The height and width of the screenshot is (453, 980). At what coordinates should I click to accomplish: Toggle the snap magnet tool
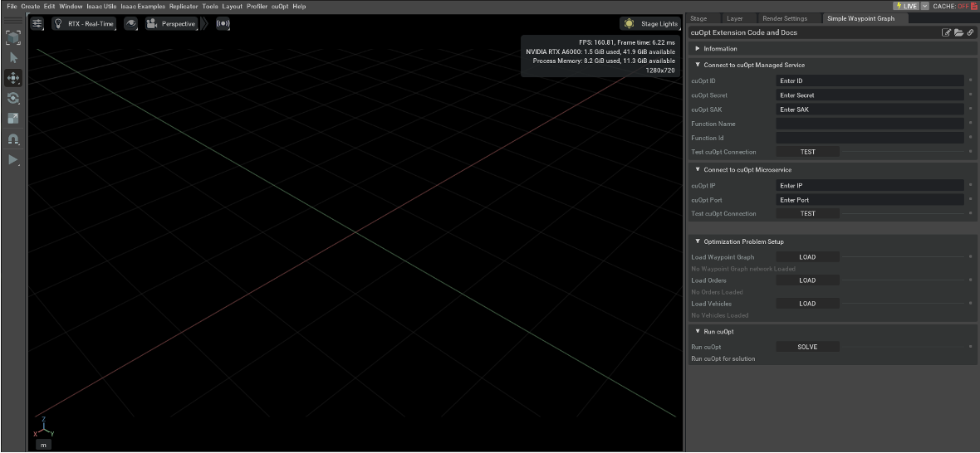tap(13, 139)
